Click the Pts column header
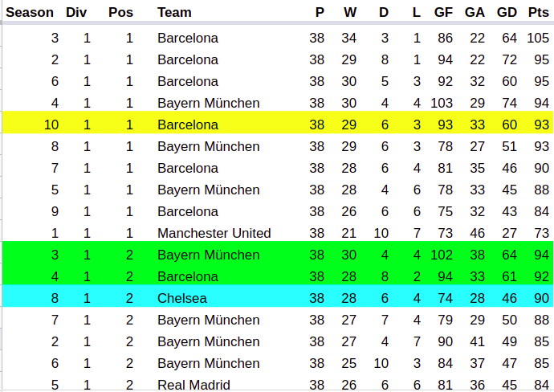The width and height of the screenshot is (554, 392). click(x=538, y=12)
